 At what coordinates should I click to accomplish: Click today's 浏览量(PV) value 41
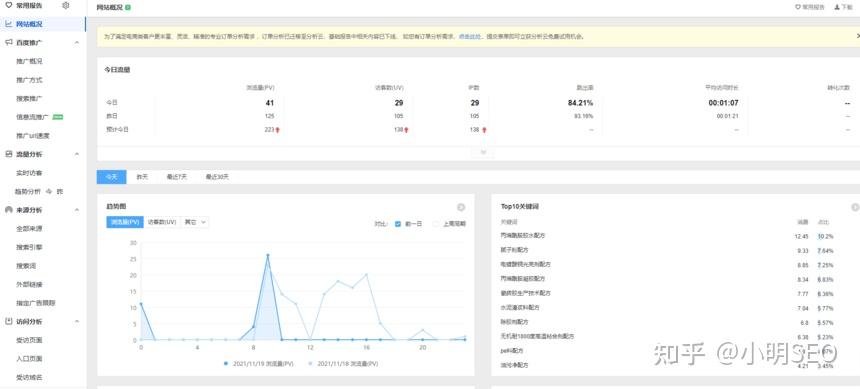pos(269,103)
